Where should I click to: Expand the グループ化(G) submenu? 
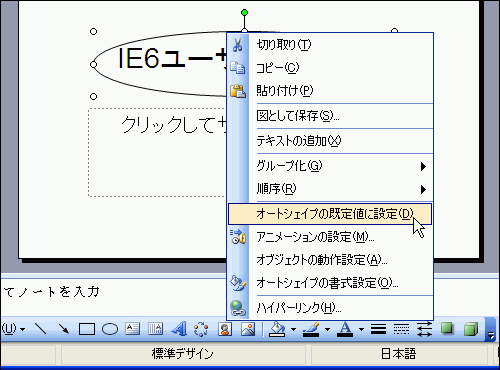tap(330, 166)
